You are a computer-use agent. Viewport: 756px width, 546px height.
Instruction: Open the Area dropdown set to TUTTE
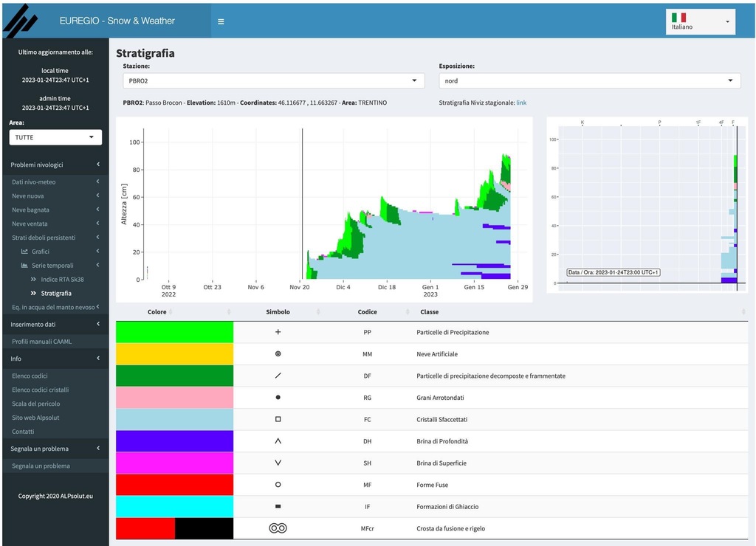(x=55, y=137)
